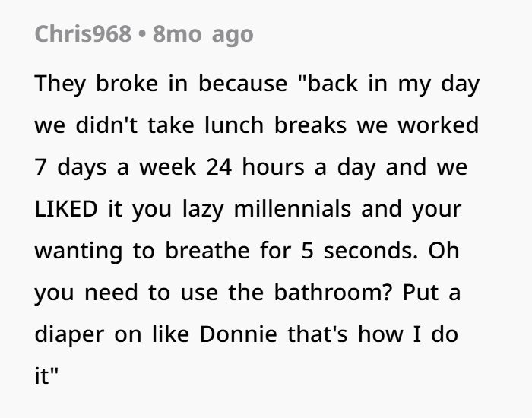This screenshot has height=418, width=532.
Task: Click the bullet separator after Chris968
Action: (142, 35)
